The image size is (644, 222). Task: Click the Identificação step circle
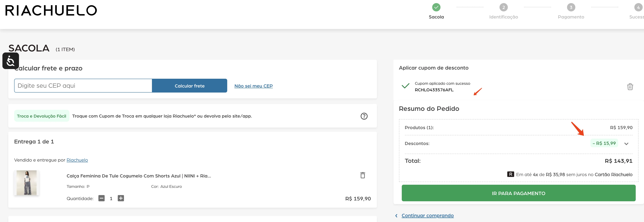point(503,7)
